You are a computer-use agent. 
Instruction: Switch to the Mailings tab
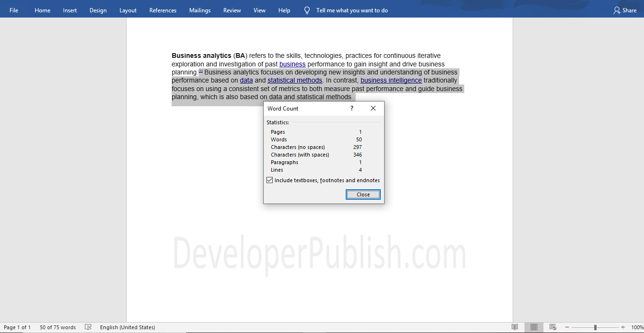(x=200, y=10)
